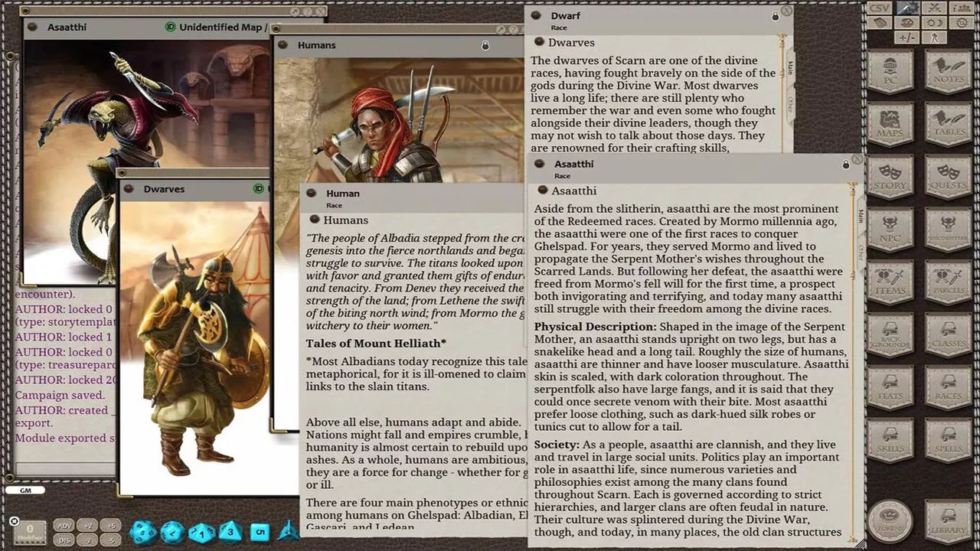Toggle the +5 modifier button

(x=112, y=526)
